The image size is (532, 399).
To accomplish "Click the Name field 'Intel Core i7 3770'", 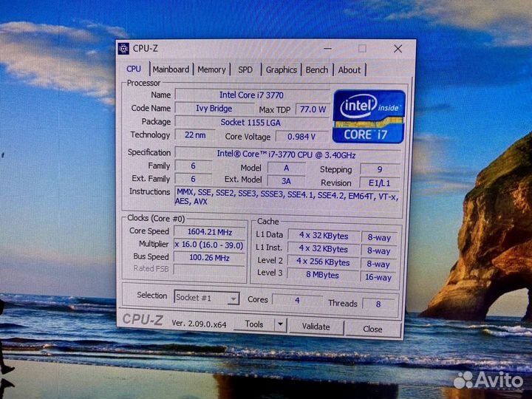I will 252,95.
